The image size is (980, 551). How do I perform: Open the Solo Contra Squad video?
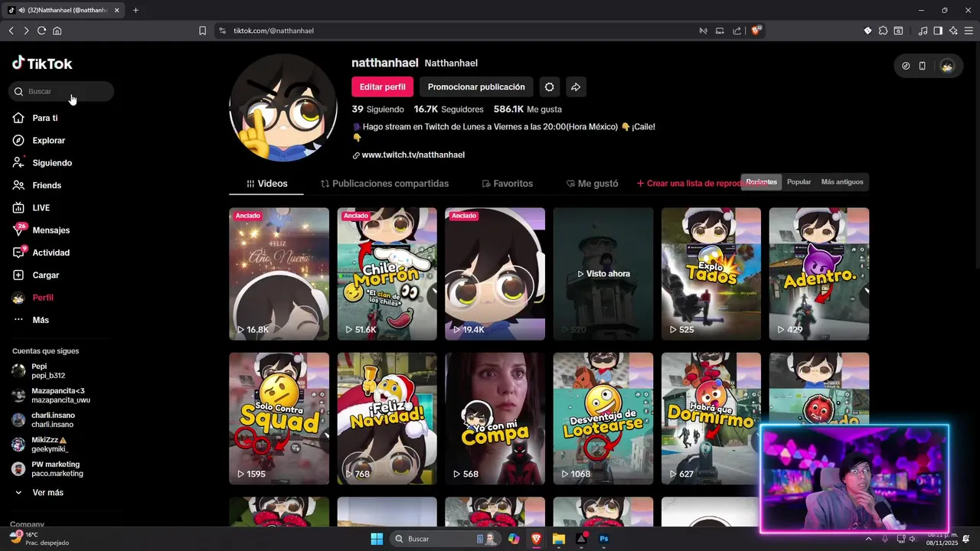279,419
